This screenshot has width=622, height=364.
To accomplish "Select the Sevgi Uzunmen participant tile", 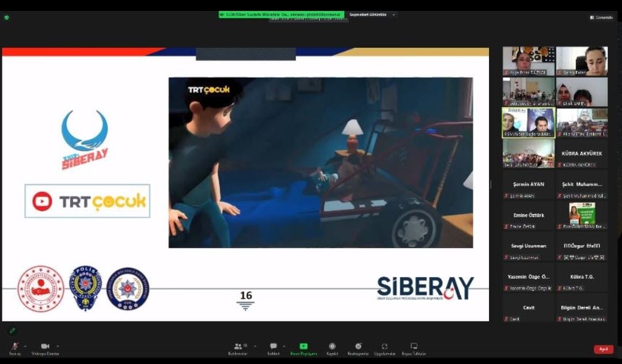I will tap(528, 247).
